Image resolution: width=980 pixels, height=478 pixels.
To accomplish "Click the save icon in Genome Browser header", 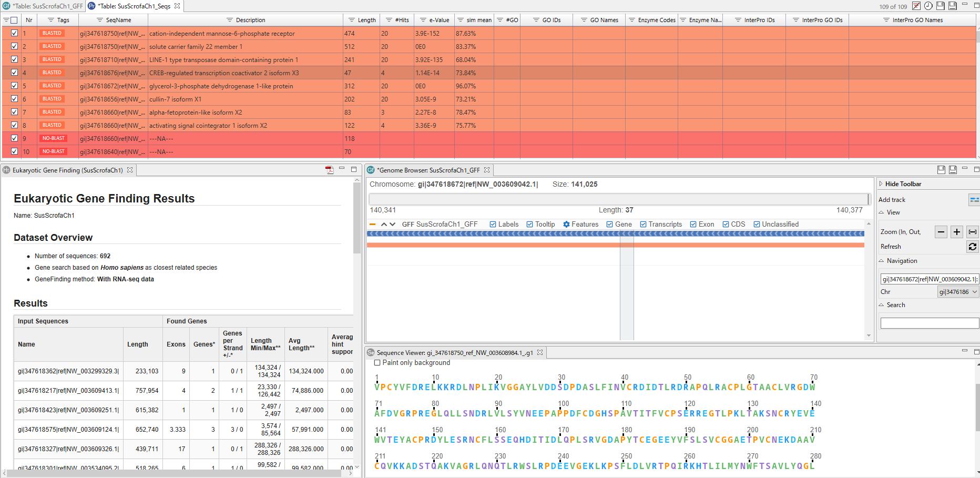I will point(941,170).
